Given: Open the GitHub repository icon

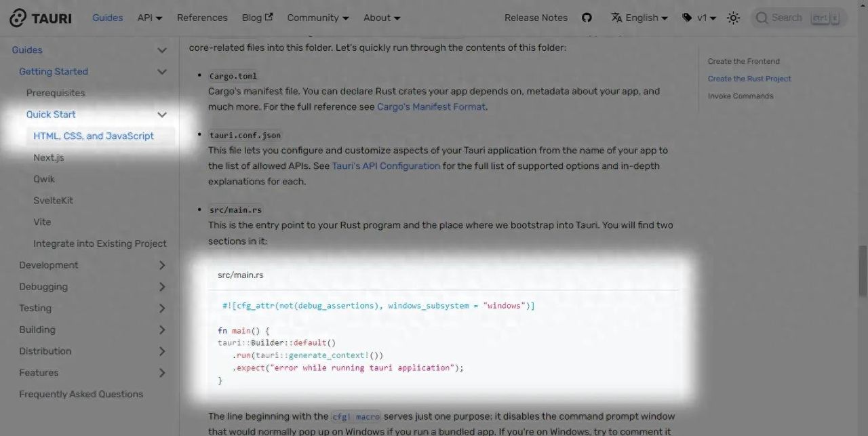Looking at the screenshot, I should click(x=587, y=18).
